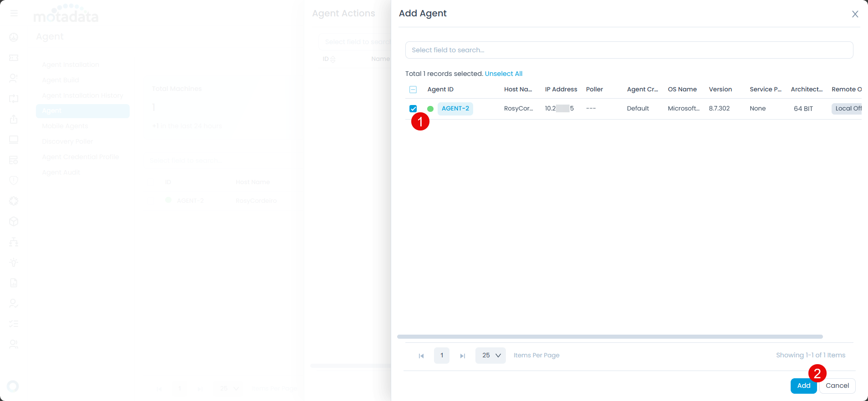Click the green status dot for AGENT-2
This screenshot has width=868, height=401.
430,109
